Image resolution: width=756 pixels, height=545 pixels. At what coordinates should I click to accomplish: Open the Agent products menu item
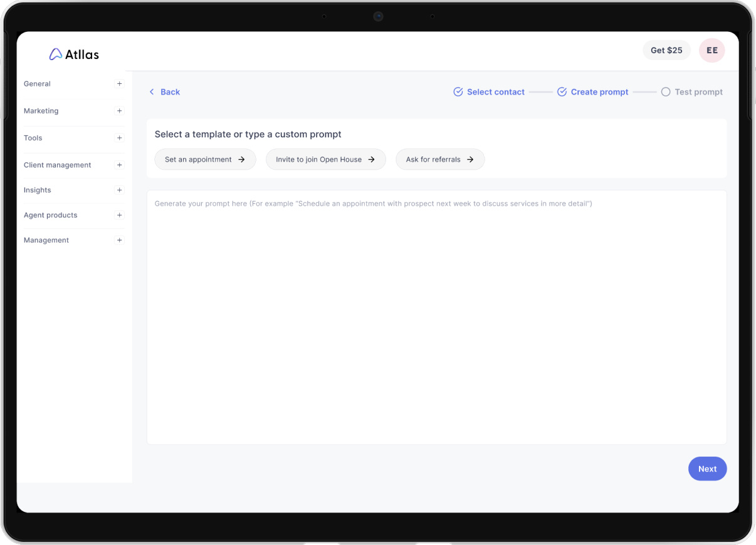pos(51,215)
